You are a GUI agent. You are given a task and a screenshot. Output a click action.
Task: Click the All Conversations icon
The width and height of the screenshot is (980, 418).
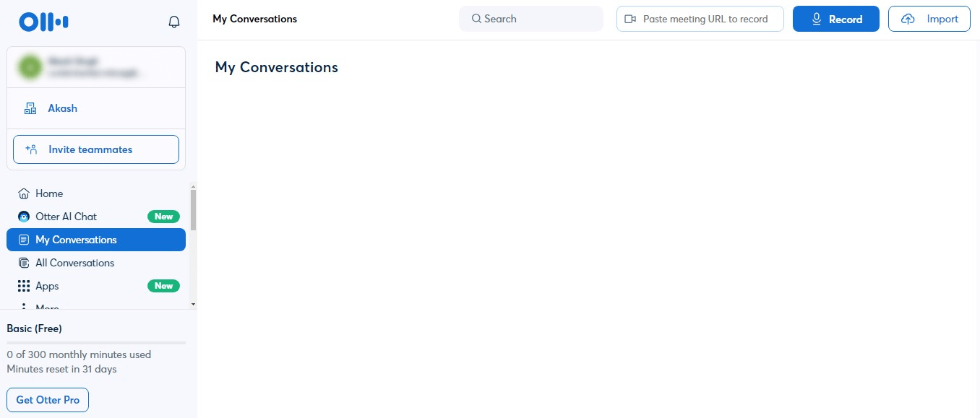pos(24,263)
